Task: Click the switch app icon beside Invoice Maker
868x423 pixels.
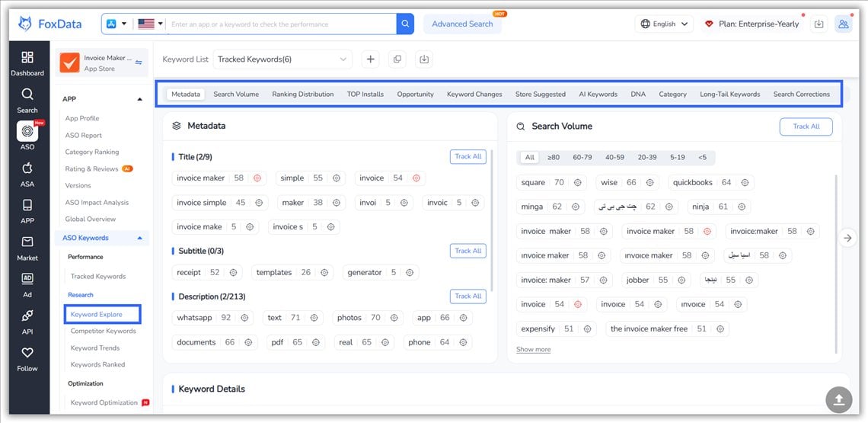Action: click(139, 62)
